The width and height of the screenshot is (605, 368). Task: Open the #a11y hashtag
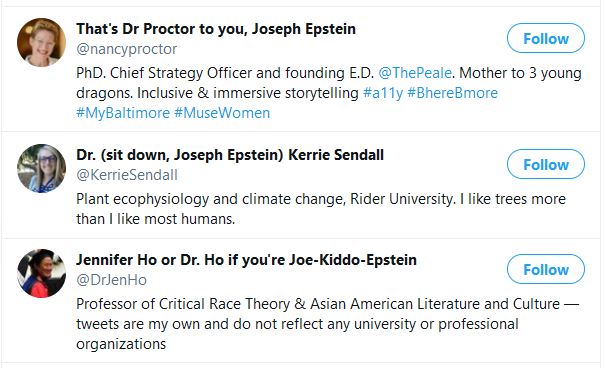[x=383, y=93]
